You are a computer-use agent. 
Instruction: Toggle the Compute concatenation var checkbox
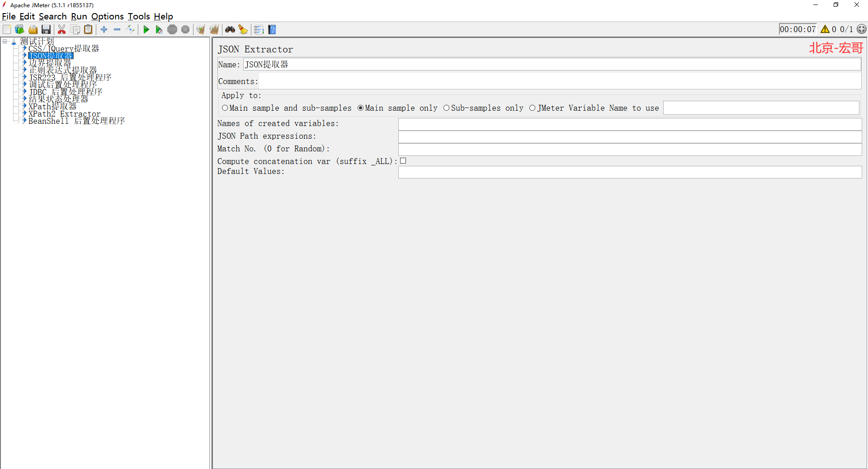pos(403,161)
